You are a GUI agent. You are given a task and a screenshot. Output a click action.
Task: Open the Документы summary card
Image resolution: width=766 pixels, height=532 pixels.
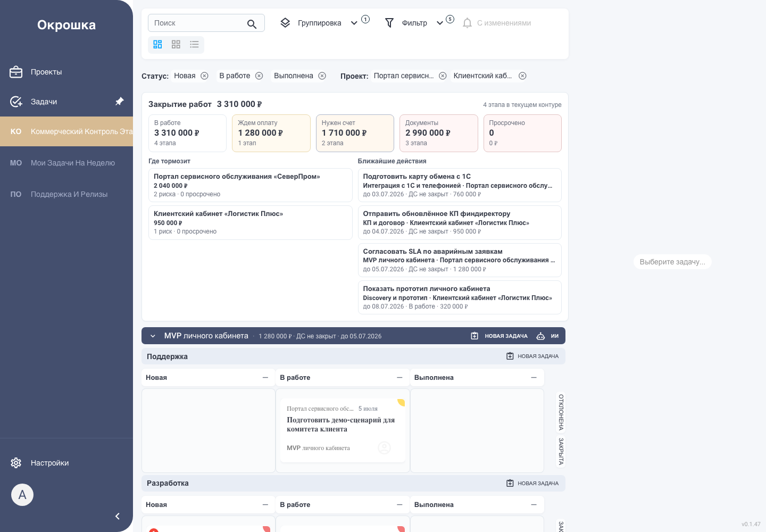[x=439, y=133]
